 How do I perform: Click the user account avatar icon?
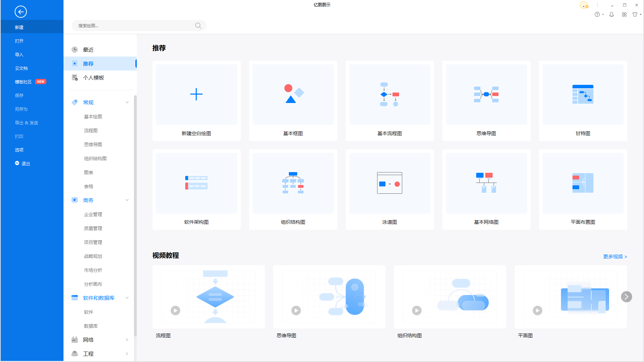point(584,5)
